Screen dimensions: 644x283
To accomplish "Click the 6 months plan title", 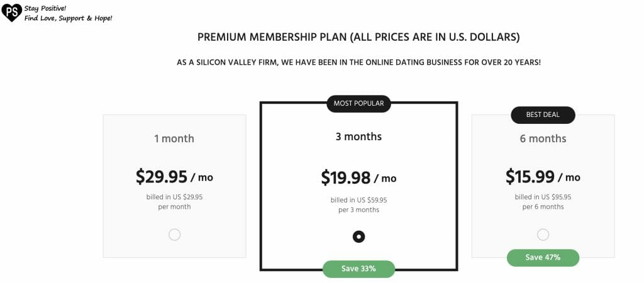I will click(543, 138).
